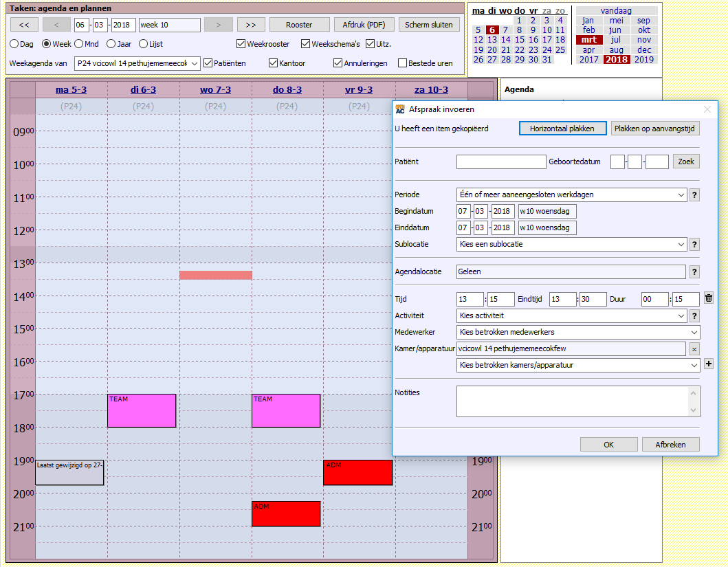Click the trash icon next to Duur
728x567 pixels.
(709, 298)
